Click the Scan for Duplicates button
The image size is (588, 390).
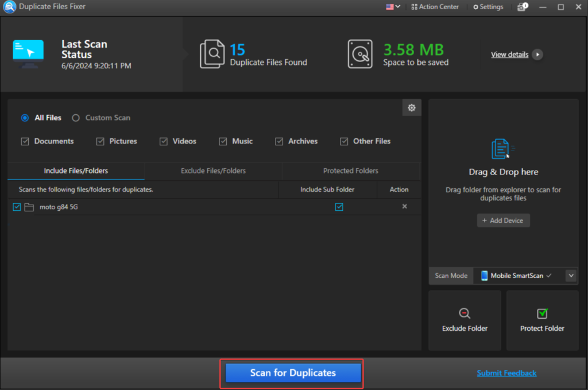(293, 373)
